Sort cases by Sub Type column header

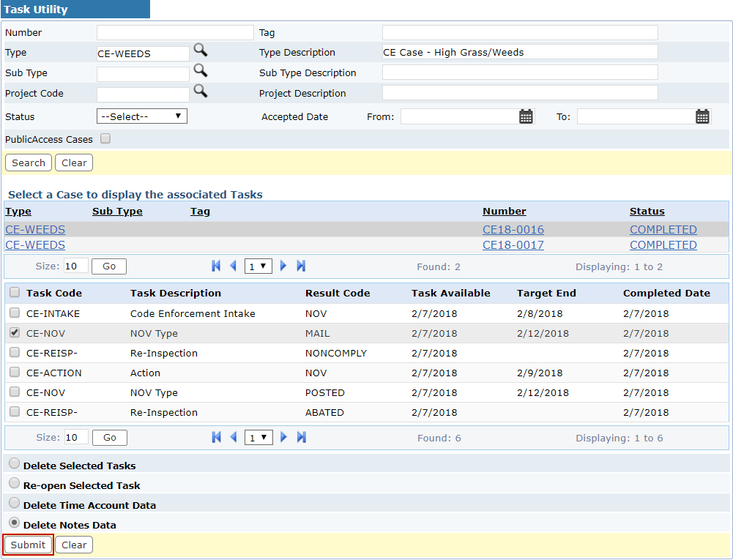coord(117,212)
